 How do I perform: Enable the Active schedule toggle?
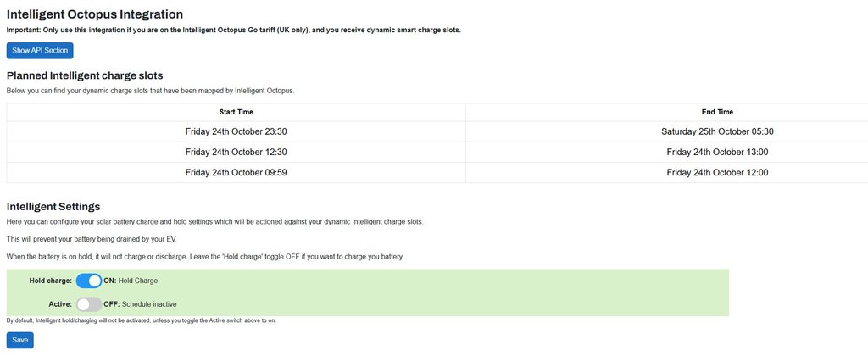tap(88, 303)
